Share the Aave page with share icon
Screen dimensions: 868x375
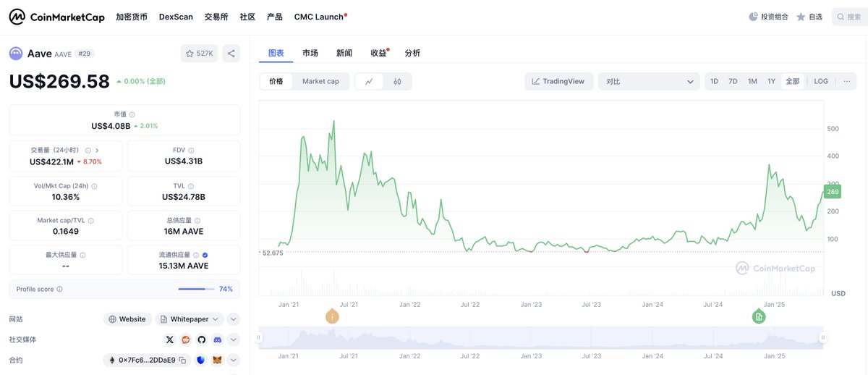pyautogui.click(x=231, y=54)
